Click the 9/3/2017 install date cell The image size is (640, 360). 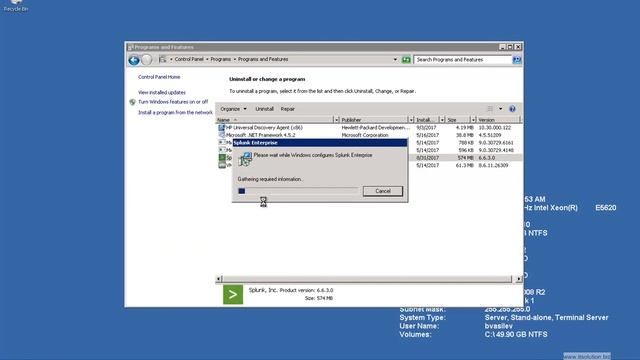(x=427, y=127)
